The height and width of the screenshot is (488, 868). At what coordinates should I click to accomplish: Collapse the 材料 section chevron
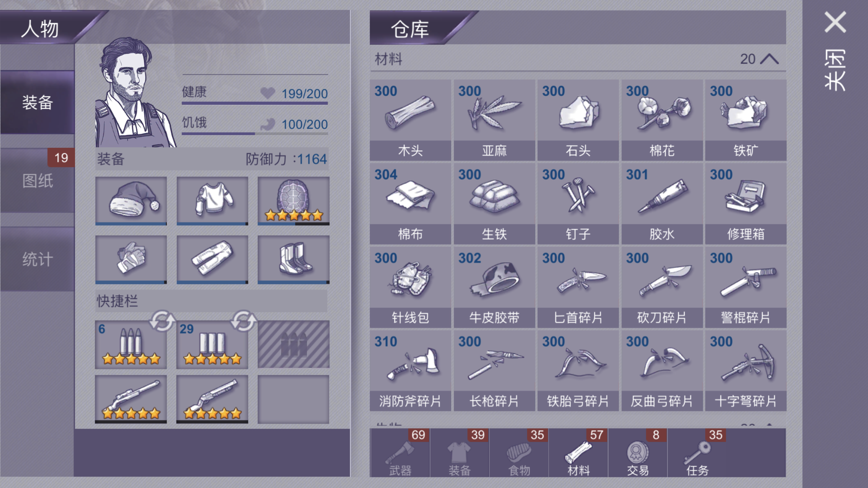point(769,59)
